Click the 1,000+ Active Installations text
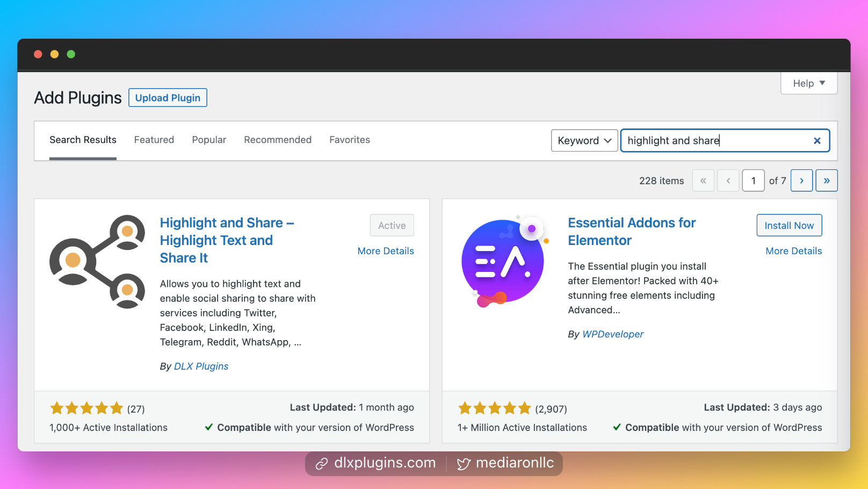The width and height of the screenshot is (868, 489). 108,428
